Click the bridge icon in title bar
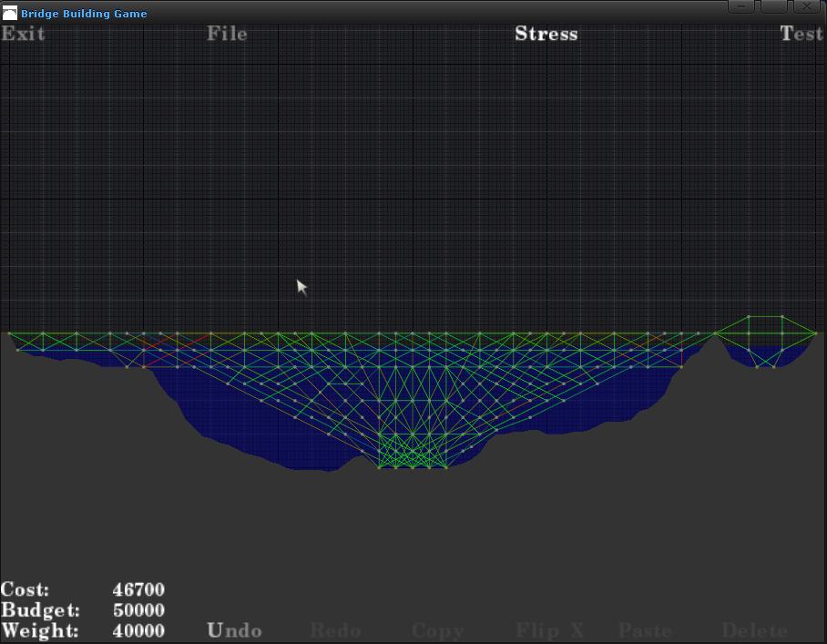The width and height of the screenshot is (827, 644). pyautogui.click(x=9, y=14)
